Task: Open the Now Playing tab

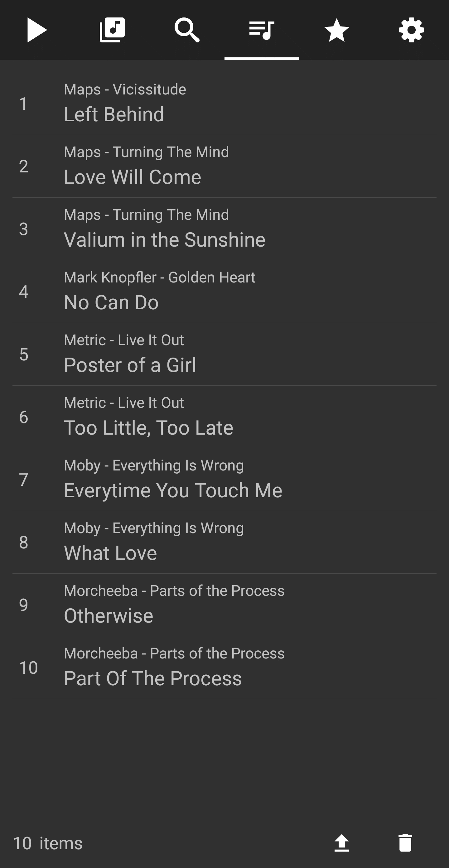Action: tap(37, 30)
